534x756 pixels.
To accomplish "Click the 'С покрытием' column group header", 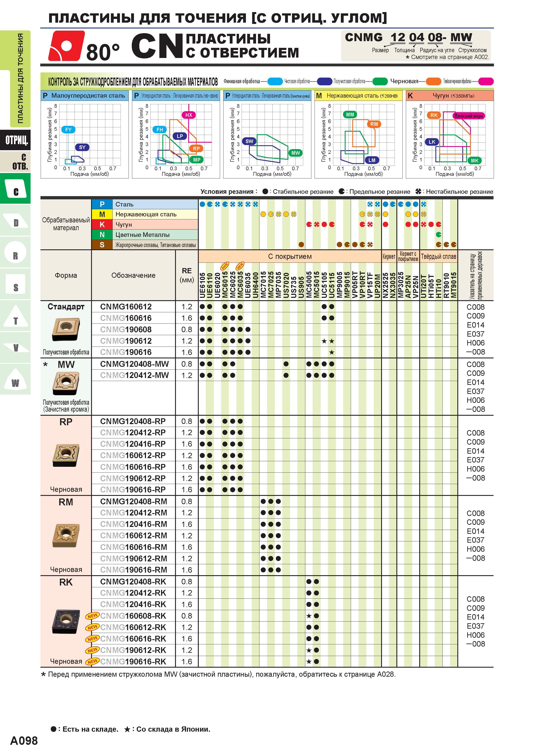I will pyautogui.click(x=290, y=256).
